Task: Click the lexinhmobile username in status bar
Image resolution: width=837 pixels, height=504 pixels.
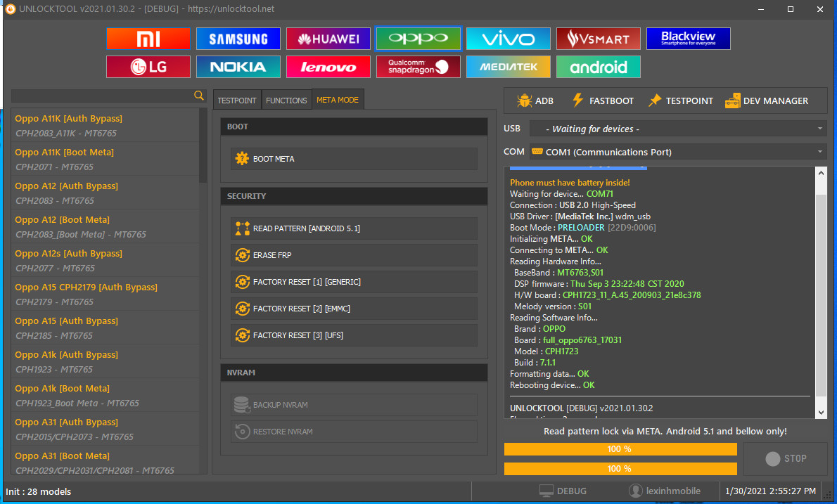Action: pos(673,491)
